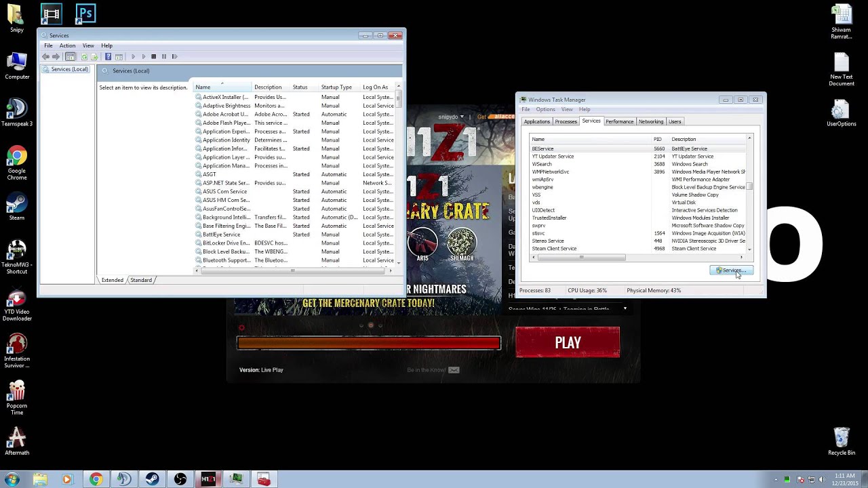The height and width of the screenshot is (488, 868).
Task: Select Bluetooth Support service row
Action: 295,260
